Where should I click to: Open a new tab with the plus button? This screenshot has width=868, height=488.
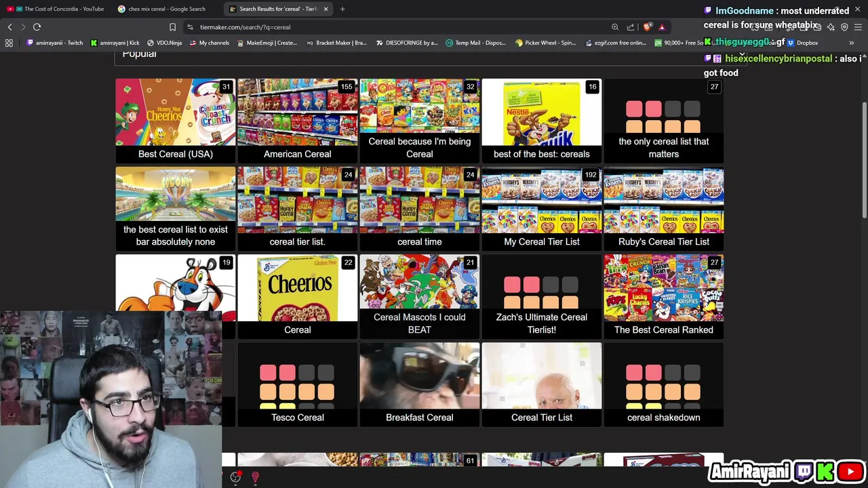coord(342,9)
